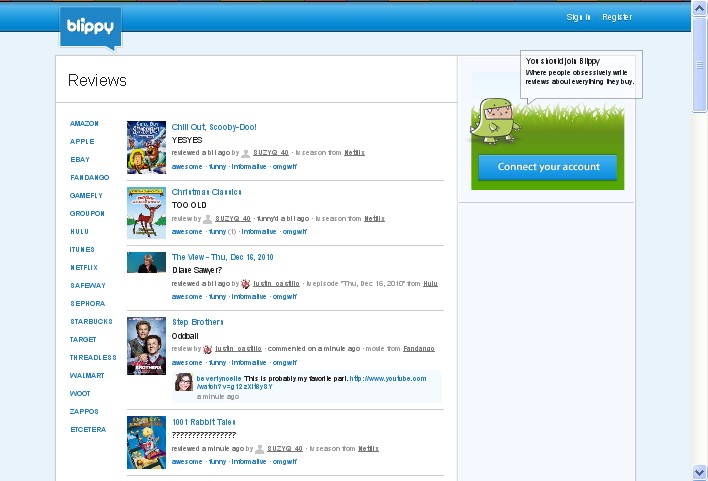Open SUZYQ_40 username on 1001 Rabbit Tales review
Image resolution: width=708 pixels, height=481 pixels.
(285, 448)
